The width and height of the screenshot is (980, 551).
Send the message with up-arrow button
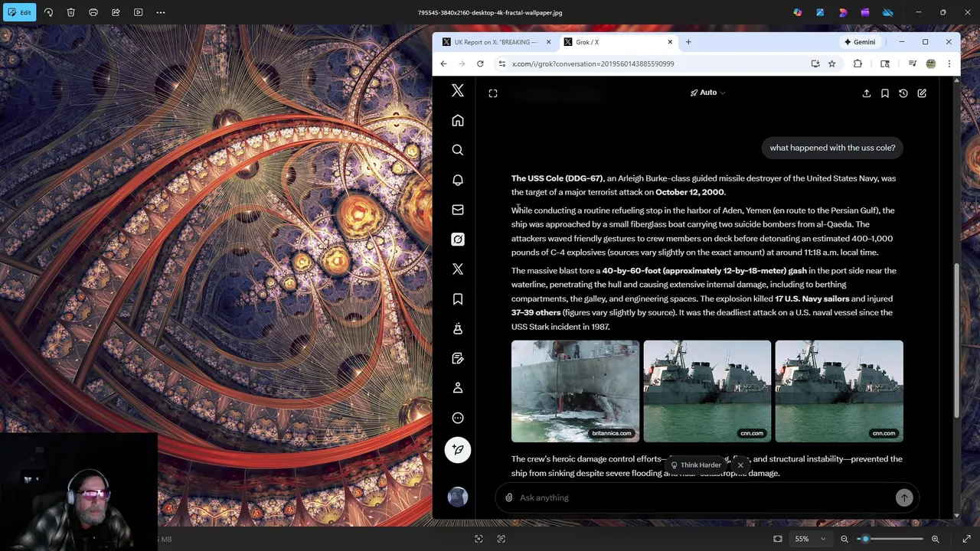pos(904,497)
